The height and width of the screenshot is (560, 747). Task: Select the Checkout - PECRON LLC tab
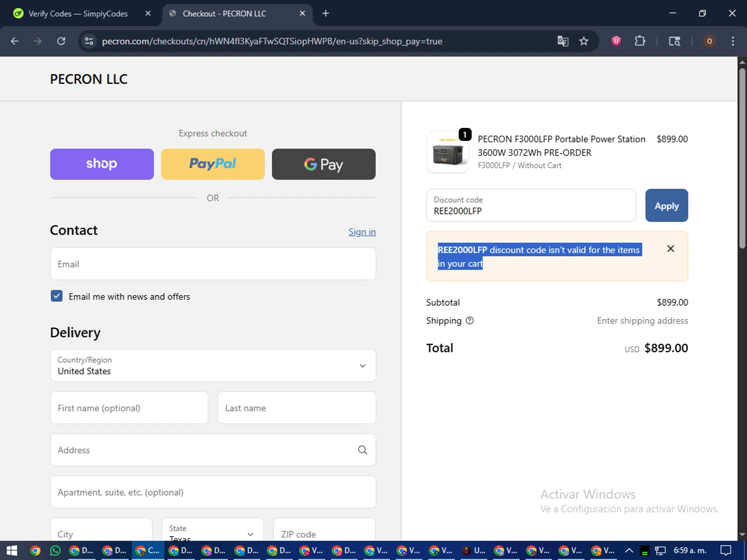pos(237,13)
